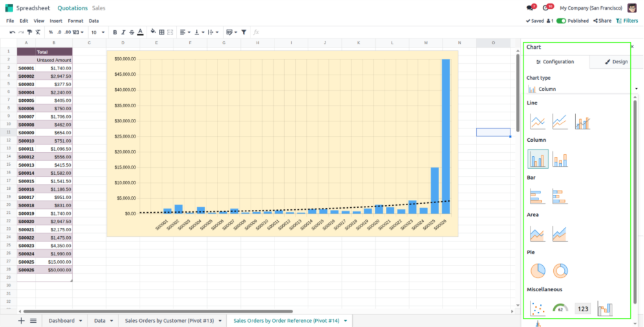
Task: Open the Insert menu
Action: pos(56,21)
